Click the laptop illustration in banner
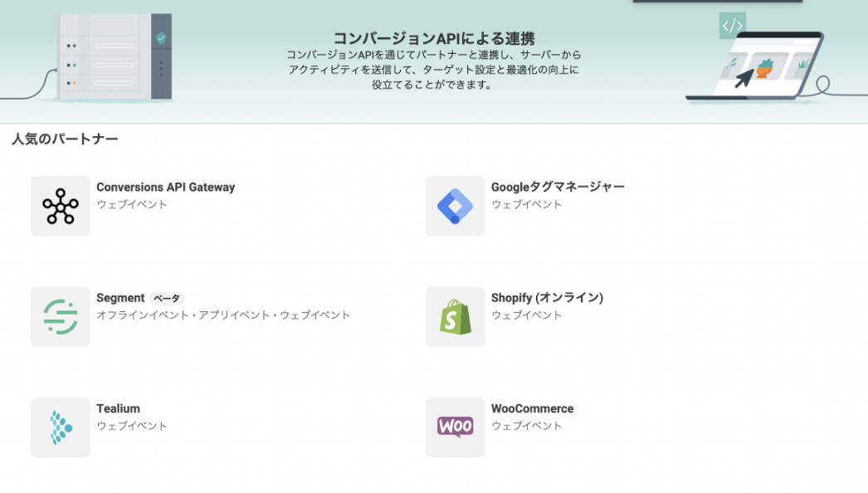 [x=755, y=66]
